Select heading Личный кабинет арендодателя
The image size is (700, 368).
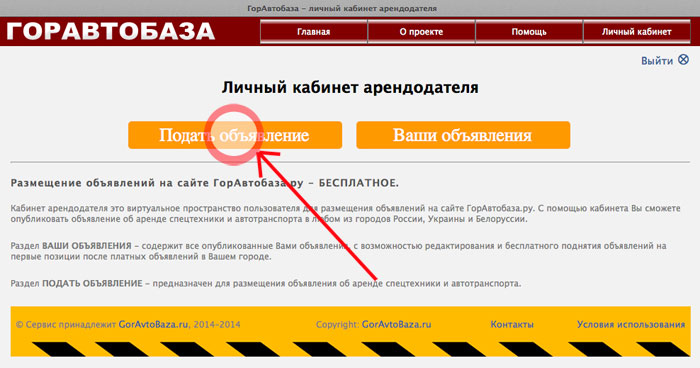click(x=350, y=87)
